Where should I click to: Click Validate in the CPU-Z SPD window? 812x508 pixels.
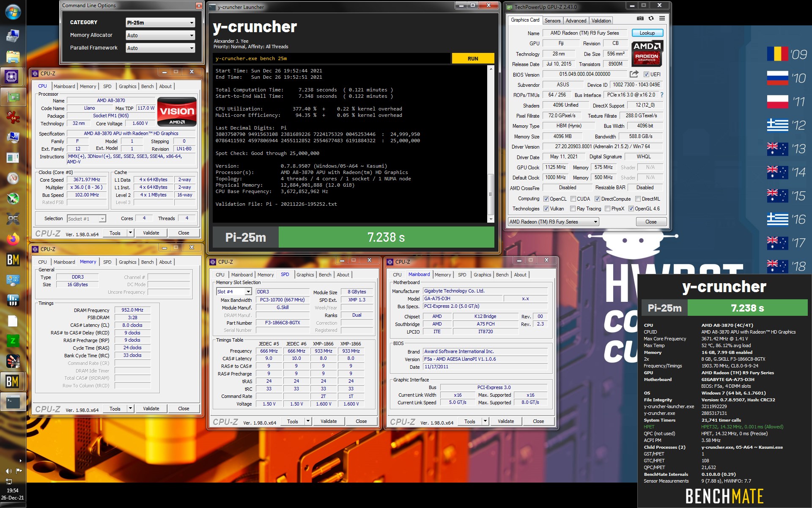(x=329, y=421)
